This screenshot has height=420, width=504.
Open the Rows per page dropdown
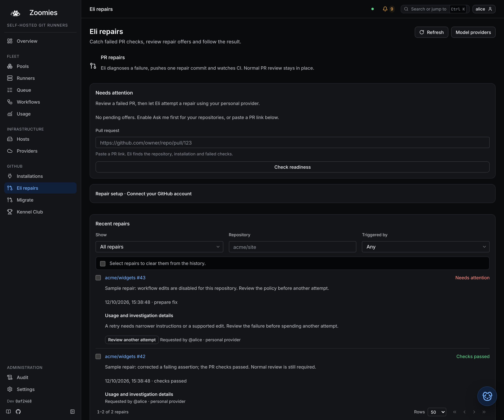click(x=437, y=412)
